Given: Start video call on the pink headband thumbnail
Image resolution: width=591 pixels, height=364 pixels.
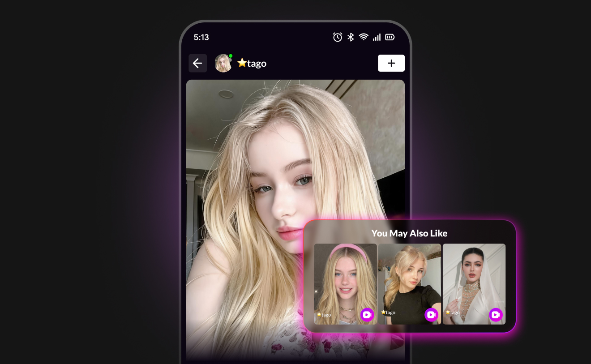Looking at the screenshot, I should pos(367,315).
